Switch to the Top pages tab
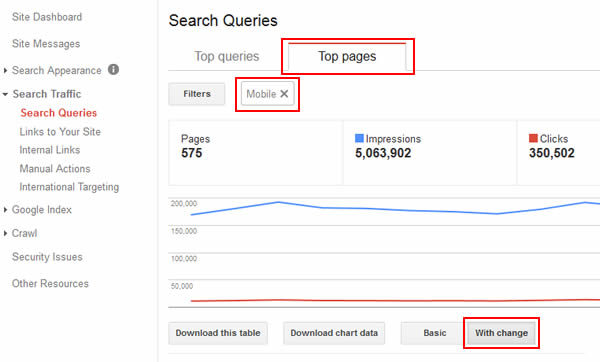 pos(347,57)
